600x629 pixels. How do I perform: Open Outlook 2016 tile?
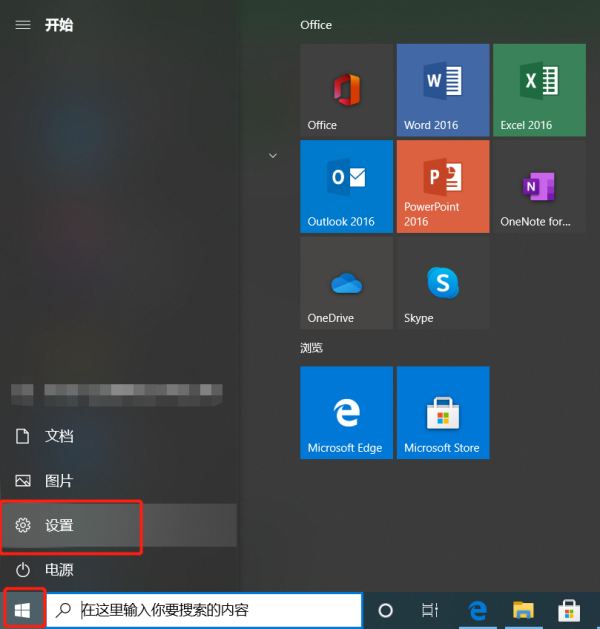click(347, 186)
